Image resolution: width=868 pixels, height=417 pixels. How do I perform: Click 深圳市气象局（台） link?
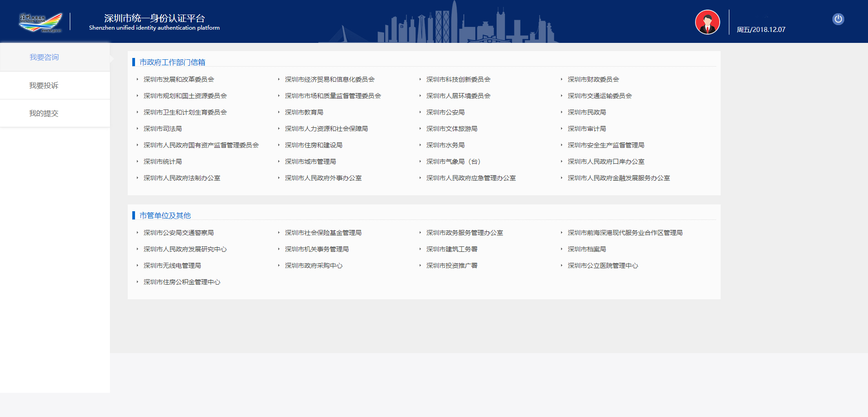pos(453,162)
